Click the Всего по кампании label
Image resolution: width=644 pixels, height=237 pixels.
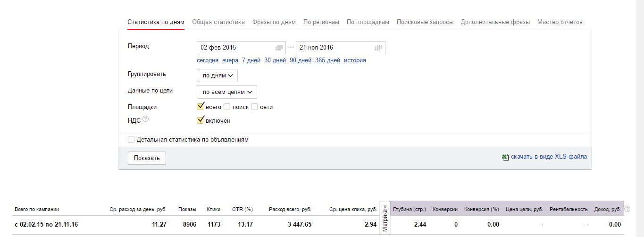coord(37,209)
